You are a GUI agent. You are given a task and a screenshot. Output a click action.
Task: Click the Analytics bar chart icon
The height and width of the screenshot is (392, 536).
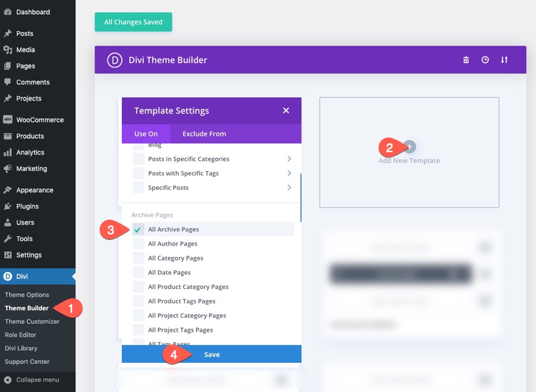click(x=7, y=152)
